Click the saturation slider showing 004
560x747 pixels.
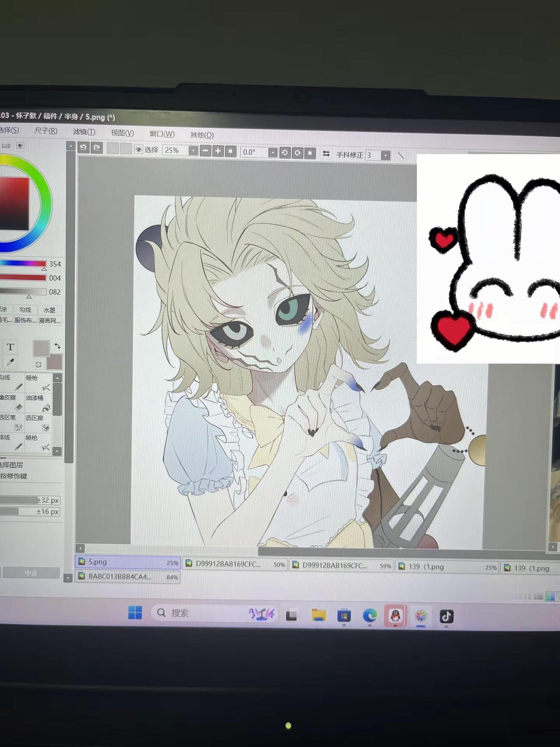coord(23,278)
